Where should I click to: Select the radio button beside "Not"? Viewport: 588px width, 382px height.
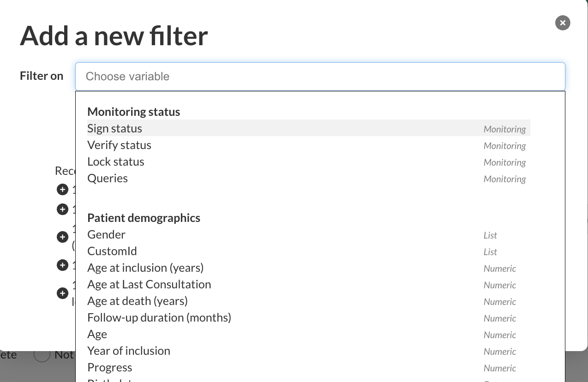click(x=42, y=354)
